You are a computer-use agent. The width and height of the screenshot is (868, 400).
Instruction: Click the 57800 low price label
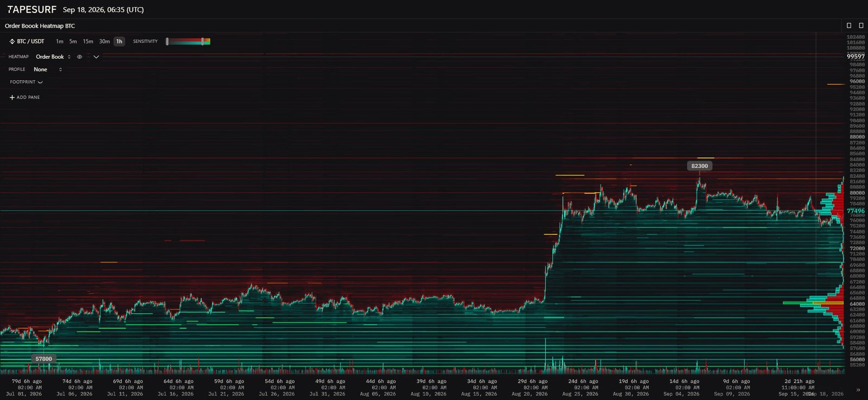point(43,359)
